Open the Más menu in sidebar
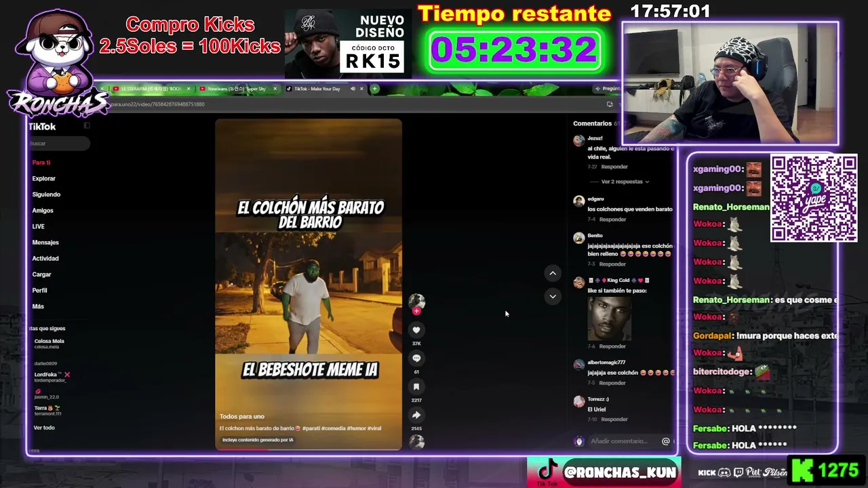 tap(38, 306)
